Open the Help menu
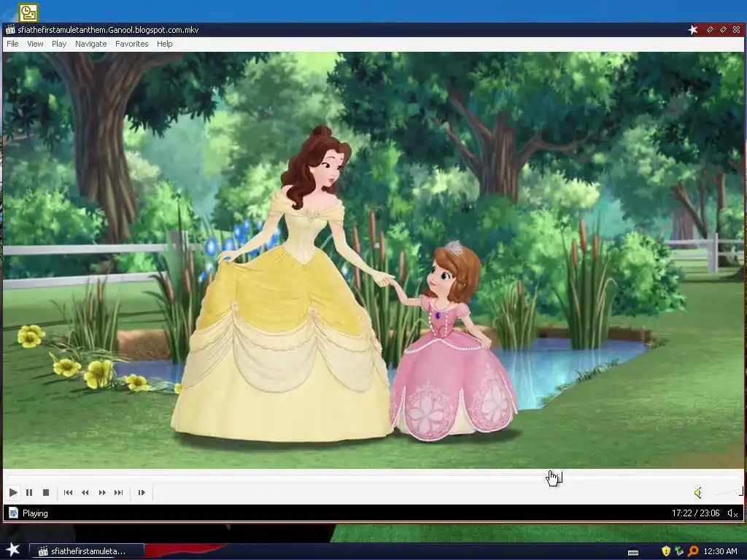Image resolution: width=747 pixels, height=560 pixels. point(164,44)
